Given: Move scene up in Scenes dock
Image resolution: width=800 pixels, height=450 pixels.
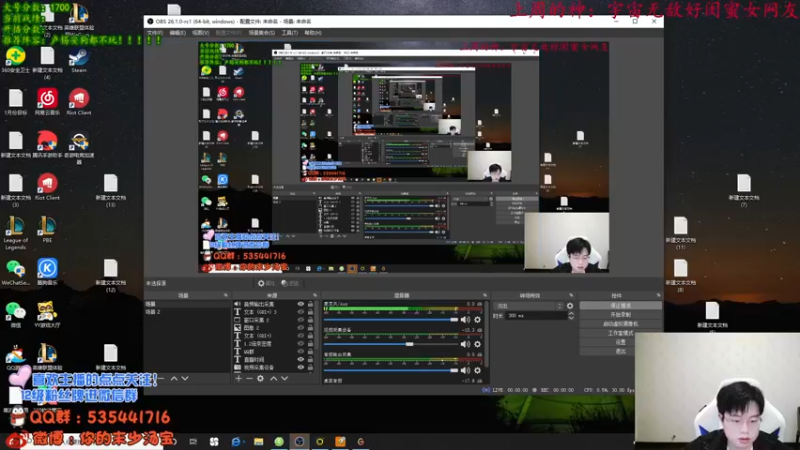Looking at the screenshot, I should point(174,379).
